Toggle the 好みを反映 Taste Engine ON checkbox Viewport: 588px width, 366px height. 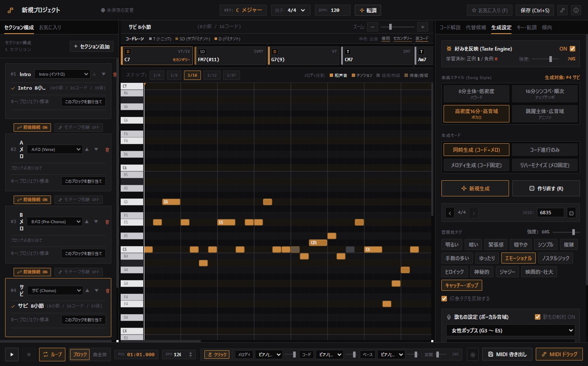click(x=572, y=48)
